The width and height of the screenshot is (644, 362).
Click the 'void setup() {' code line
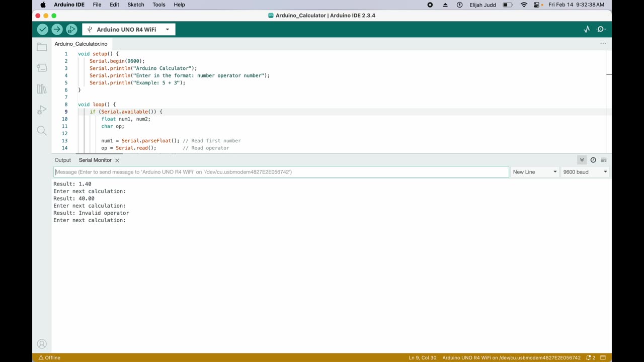(x=99, y=54)
